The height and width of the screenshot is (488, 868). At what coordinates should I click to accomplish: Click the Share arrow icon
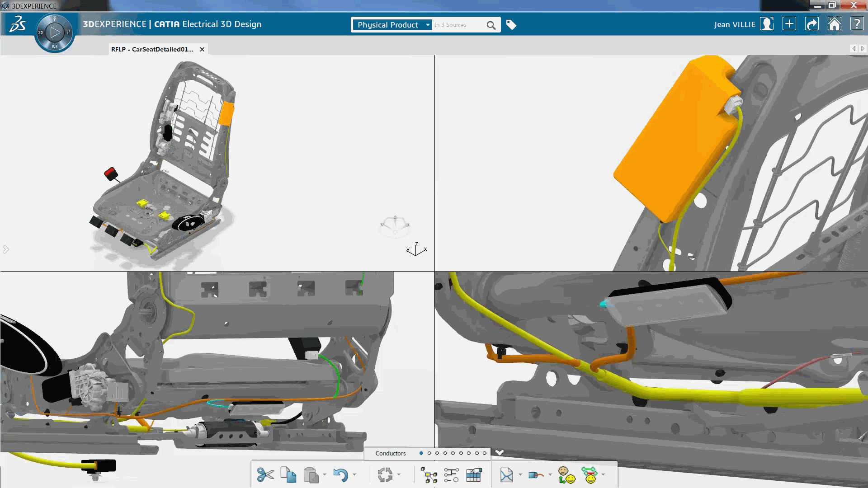coord(812,24)
